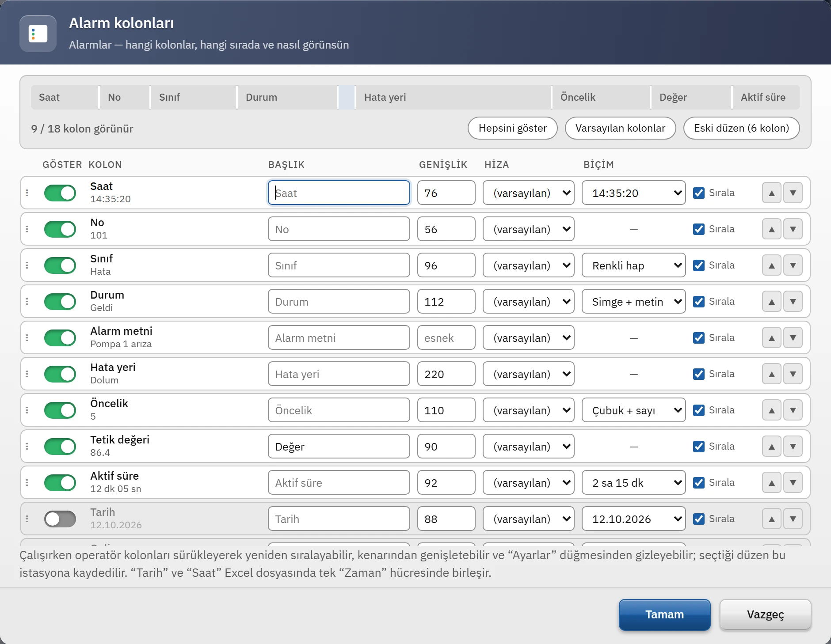This screenshot has height=644, width=831.
Task: Move Alarm metni row down
Action: 793,338
